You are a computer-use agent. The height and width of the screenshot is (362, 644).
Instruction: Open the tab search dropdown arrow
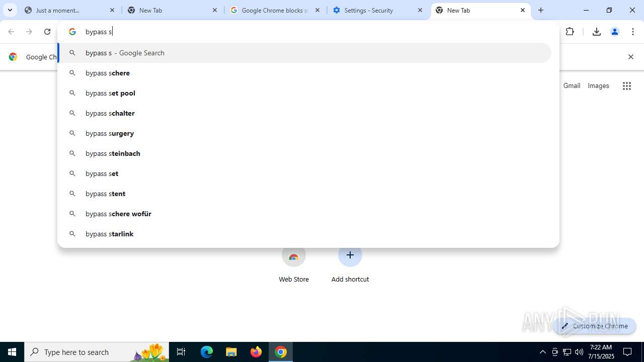pyautogui.click(x=10, y=10)
